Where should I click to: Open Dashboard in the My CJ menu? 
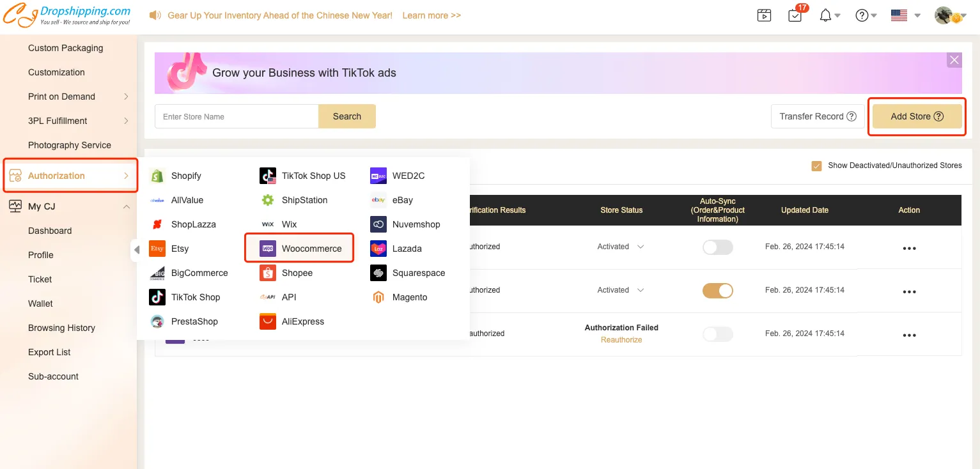click(50, 231)
